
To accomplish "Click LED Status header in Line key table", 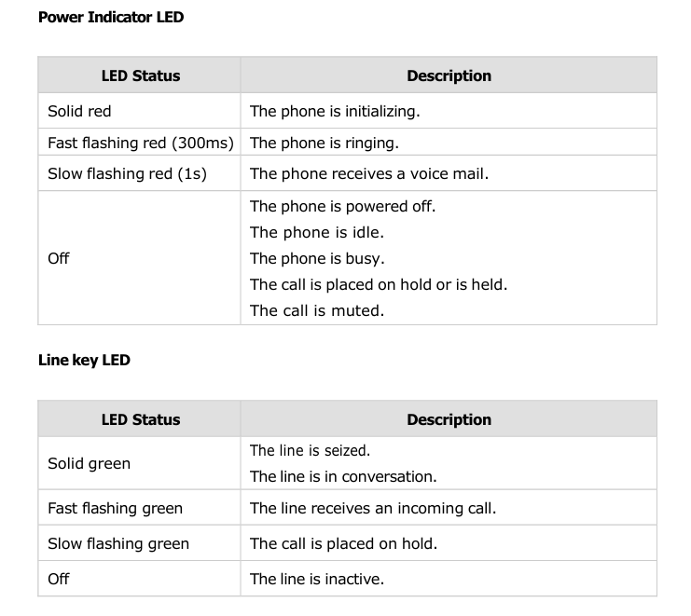I will 140,419.
